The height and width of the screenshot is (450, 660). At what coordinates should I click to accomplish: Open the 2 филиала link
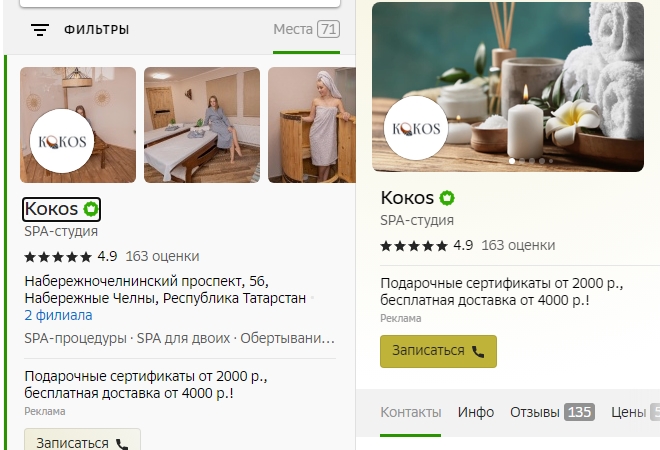[58, 315]
